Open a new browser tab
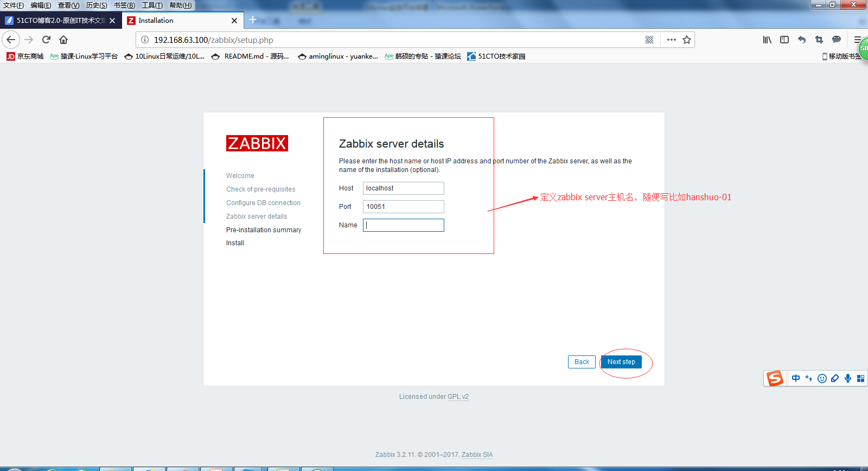The height and width of the screenshot is (471, 868). (x=253, y=20)
